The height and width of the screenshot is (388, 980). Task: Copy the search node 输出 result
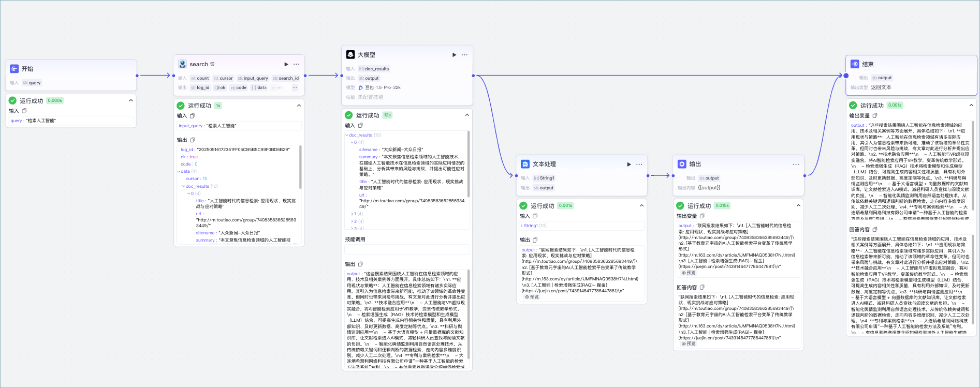(192, 140)
